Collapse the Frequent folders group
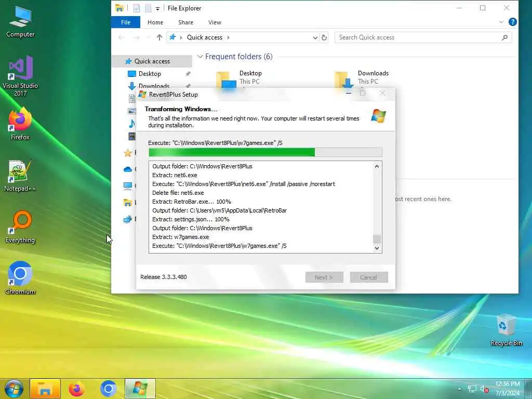 [200, 56]
